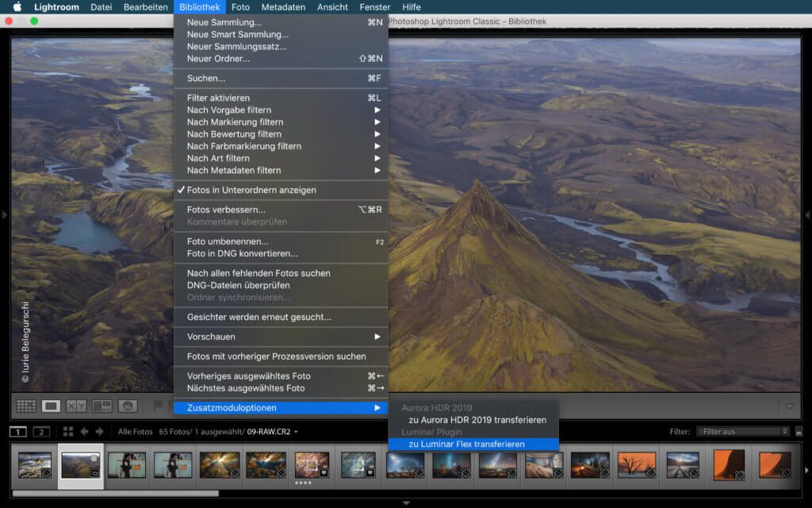The width and height of the screenshot is (812, 508).
Task: Open Compare view (XY) icon
Action: pos(76,406)
